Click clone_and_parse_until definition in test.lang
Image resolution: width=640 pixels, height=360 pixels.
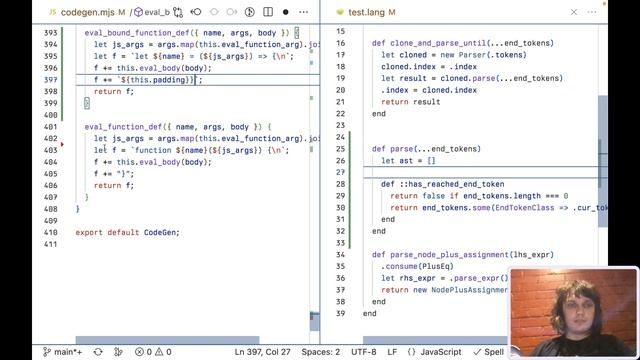tap(438, 43)
